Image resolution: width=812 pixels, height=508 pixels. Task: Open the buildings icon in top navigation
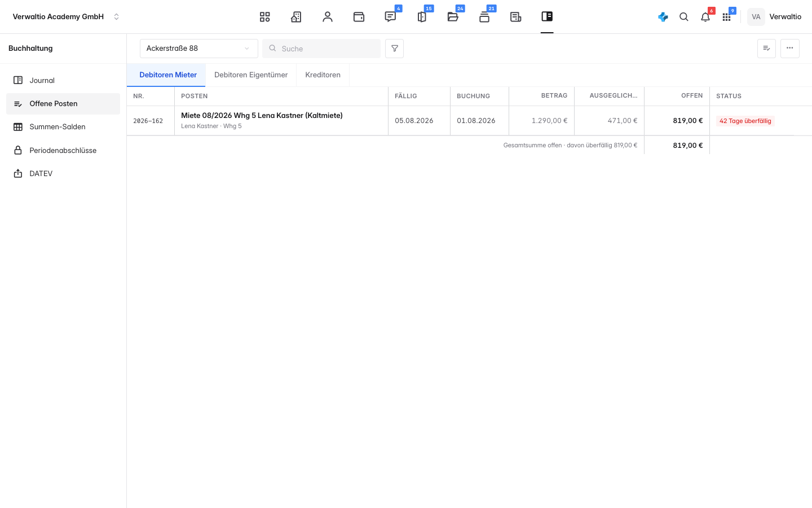pyautogui.click(x=296, y=17)
